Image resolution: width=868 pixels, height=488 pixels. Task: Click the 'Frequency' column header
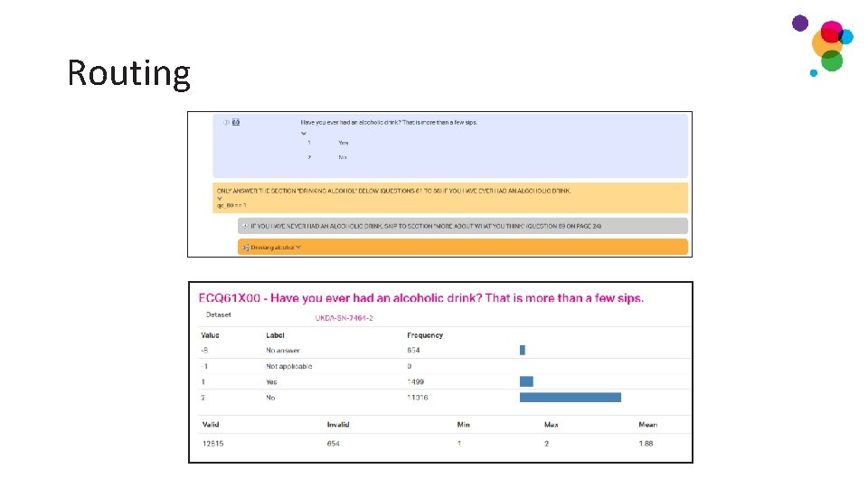425,335
